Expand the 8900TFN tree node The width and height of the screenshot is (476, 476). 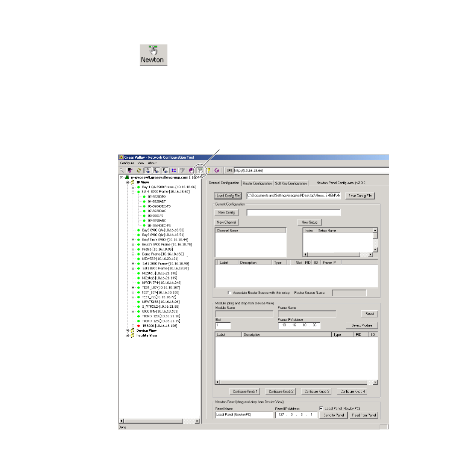click(x=133, y=311)
